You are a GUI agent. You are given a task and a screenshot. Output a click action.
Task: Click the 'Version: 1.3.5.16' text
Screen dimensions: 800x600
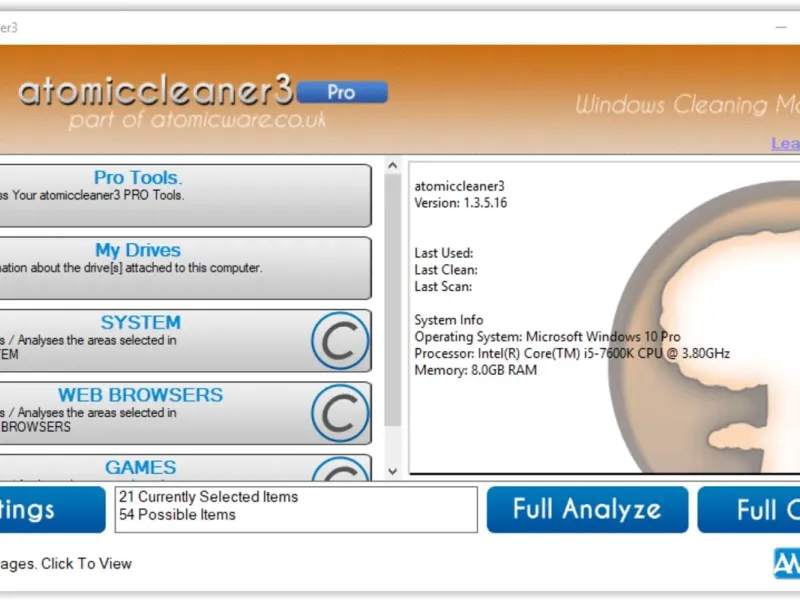click(x=461, y=203)
